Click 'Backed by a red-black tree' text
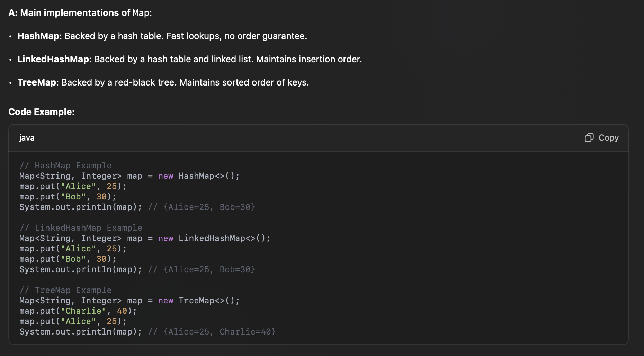 (119, 82)
